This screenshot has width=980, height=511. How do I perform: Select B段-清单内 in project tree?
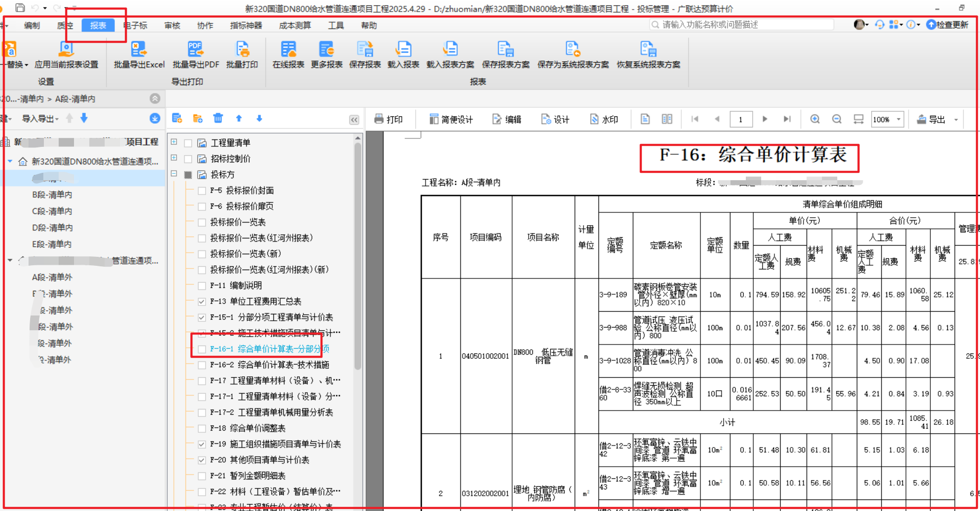pos(52,194)
